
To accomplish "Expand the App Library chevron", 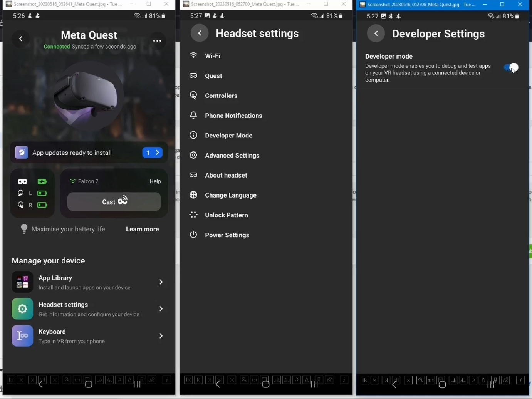I will pos(161,282).
